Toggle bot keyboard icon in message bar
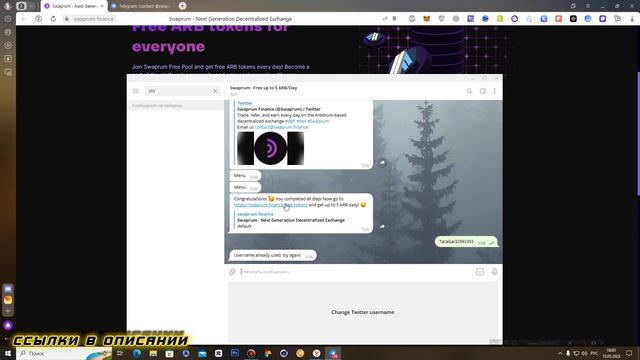The height and width of the screenshot is (360, 640). point(480,272)
